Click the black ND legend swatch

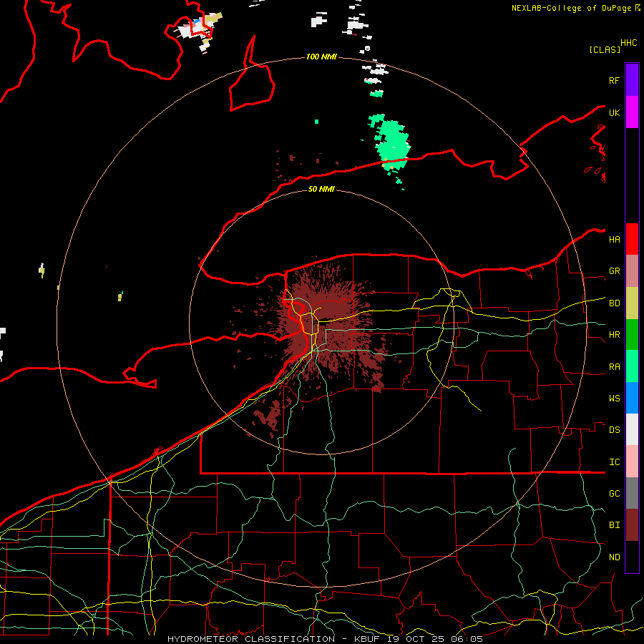point(632,557)
